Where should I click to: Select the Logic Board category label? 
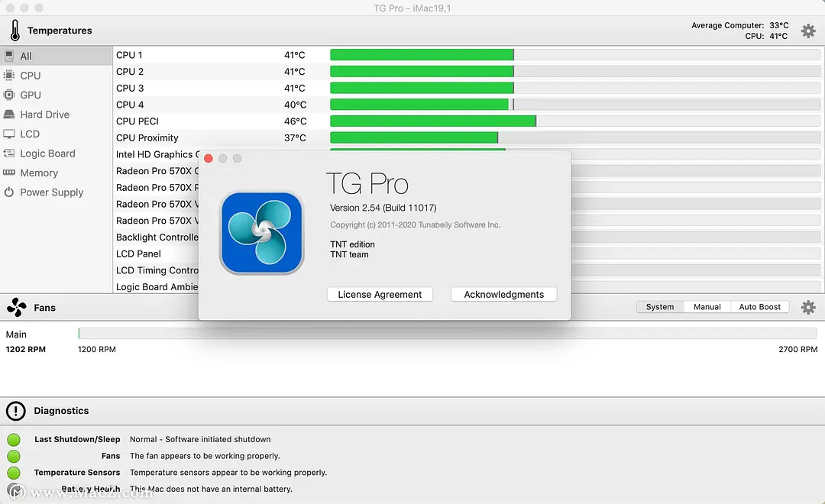click(x=48, y=153)
